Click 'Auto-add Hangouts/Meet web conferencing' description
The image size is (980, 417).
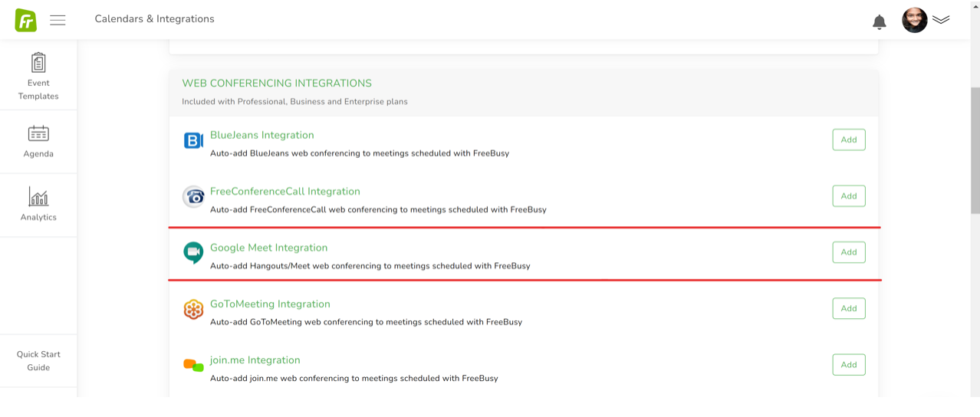click(x=370, y=266)
